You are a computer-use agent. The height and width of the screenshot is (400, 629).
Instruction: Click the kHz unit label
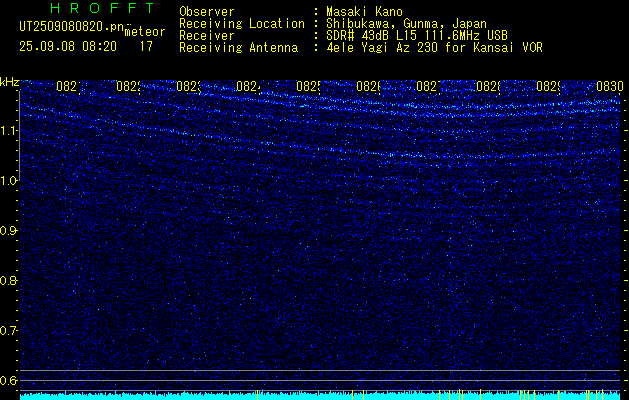[x=9, y=82]
